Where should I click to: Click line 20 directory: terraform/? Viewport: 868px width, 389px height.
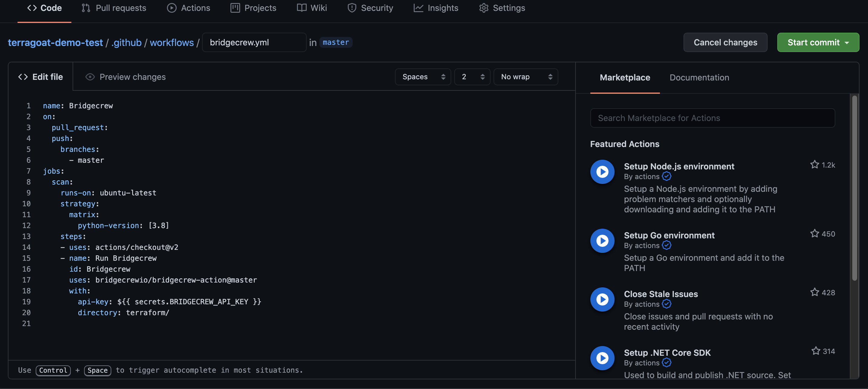(123, 313)
